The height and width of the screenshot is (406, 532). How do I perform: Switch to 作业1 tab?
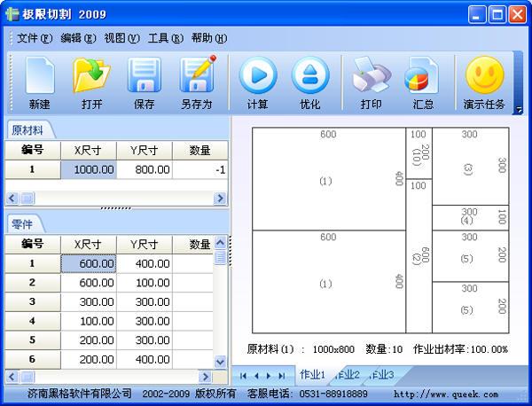click(x=312, y=375)
